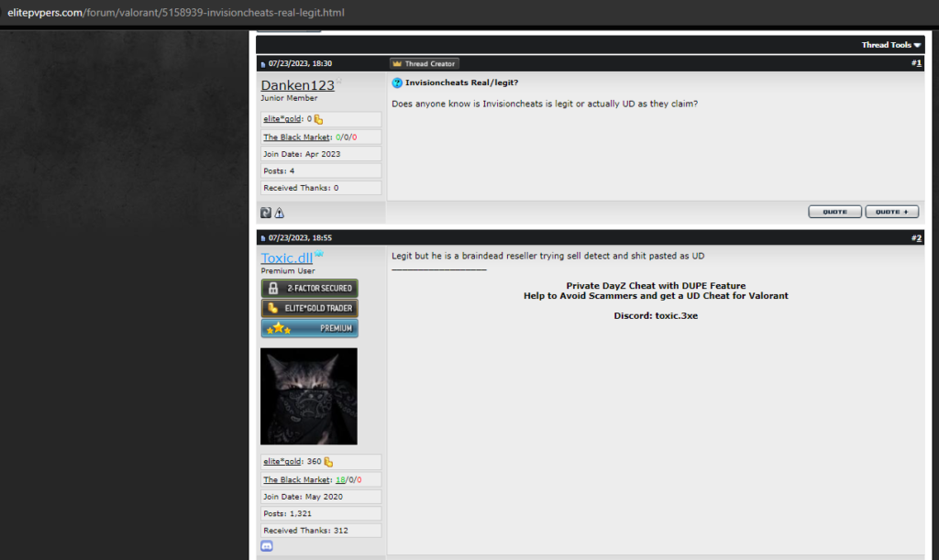This screenshot has height=560, width=939.
Task: Click the report post warning triangle icon
Action: point(280,213)
